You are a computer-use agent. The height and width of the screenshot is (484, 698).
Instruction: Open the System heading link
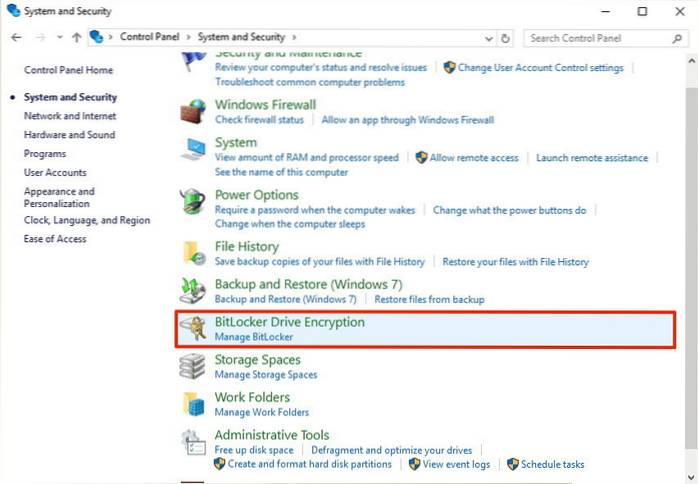(x=236, y=142)
